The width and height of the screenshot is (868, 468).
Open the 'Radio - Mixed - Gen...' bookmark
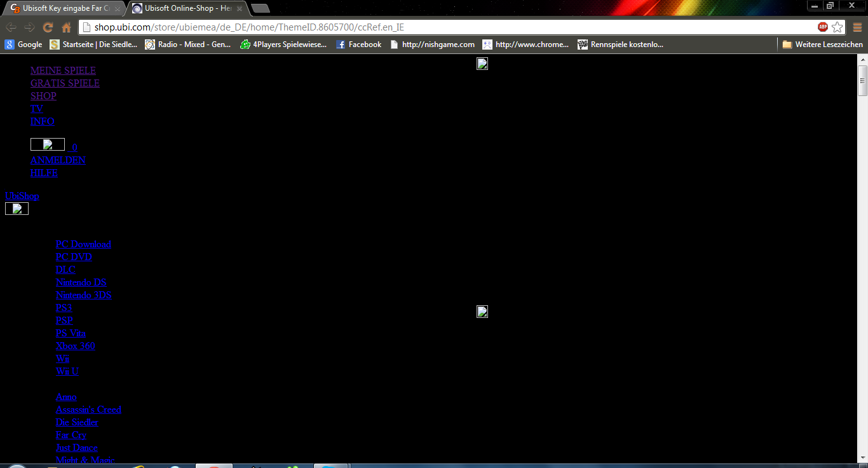click(188, 45)
